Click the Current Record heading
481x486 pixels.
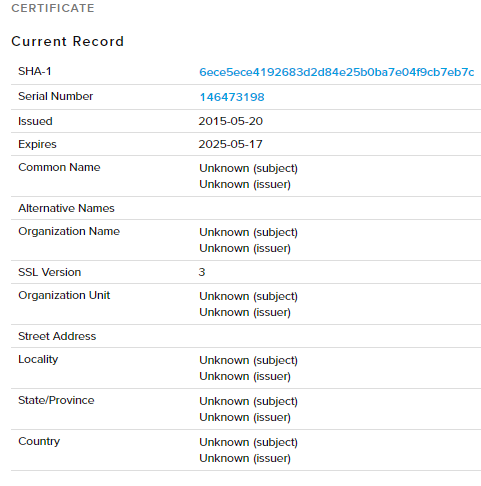coord(67,41)
